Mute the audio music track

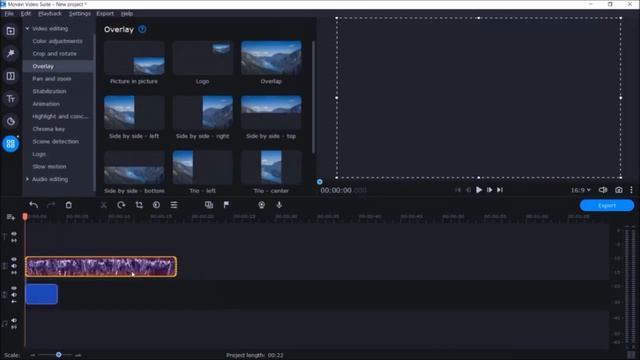coord(14,320)
